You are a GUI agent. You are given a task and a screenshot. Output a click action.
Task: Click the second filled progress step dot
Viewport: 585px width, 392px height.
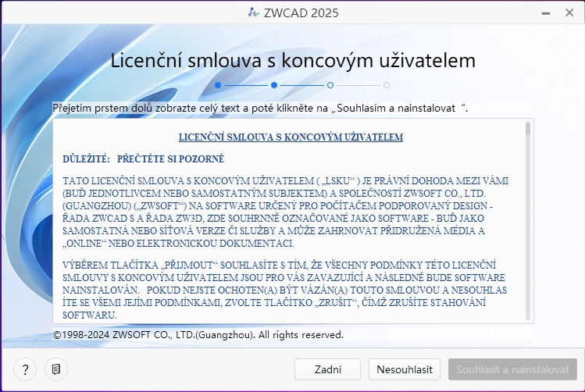[x=274, y=85]
